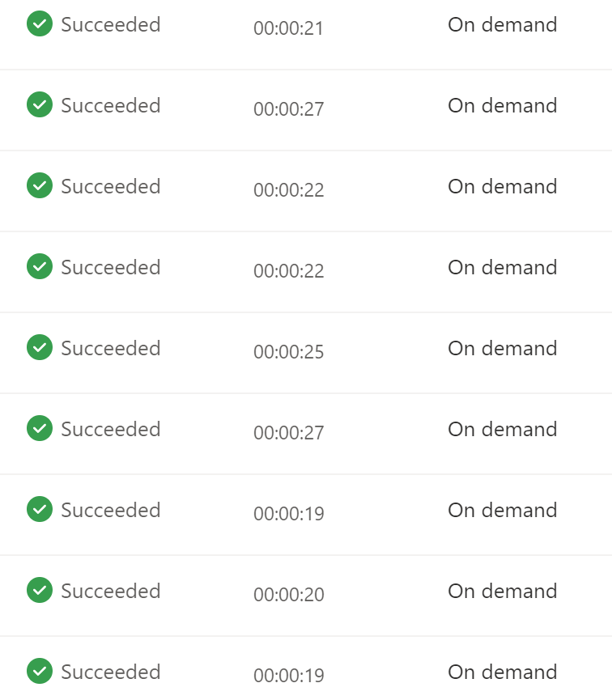This screenshot has height=700, width=612.
Task: Click the check icon of the first 00:00:27 run
Action: pyautogui.click(x=40, y=105)
